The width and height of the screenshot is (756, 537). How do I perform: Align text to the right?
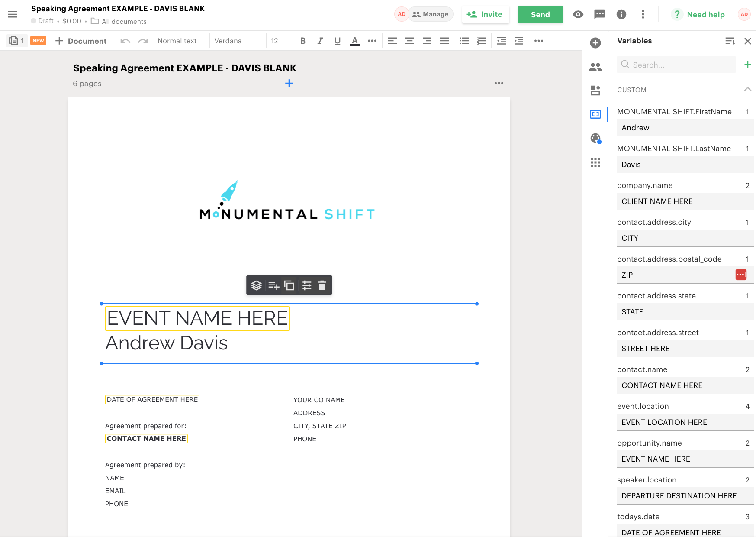427,41
